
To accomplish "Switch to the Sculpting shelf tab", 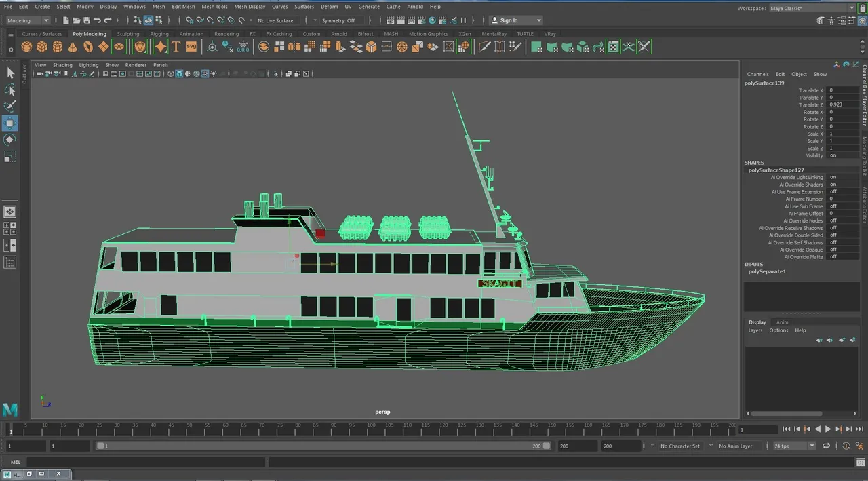I will pyautogui.click(x=127, y=34).
